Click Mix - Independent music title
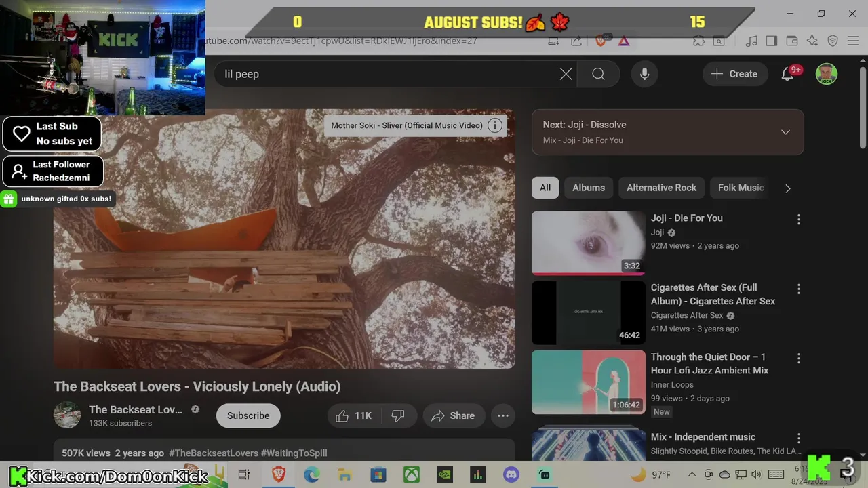This screenshot has width=868, height=488. (703, 436)
